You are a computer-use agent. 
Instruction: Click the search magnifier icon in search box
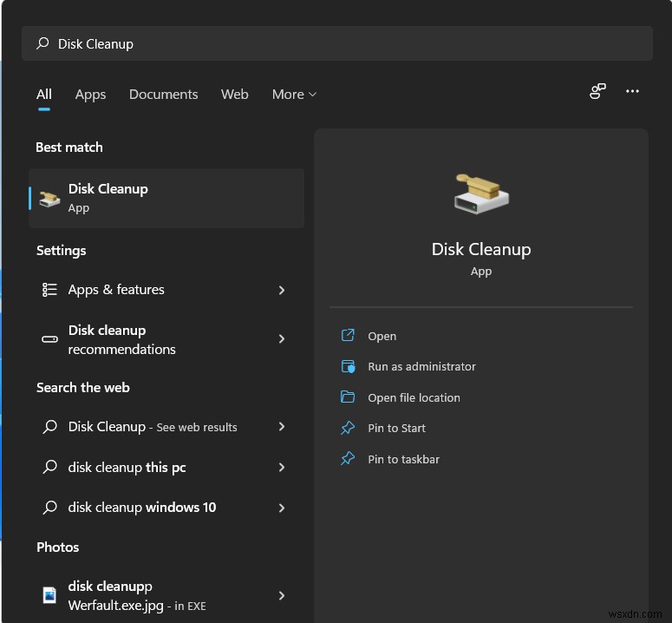tap(42, 43)
